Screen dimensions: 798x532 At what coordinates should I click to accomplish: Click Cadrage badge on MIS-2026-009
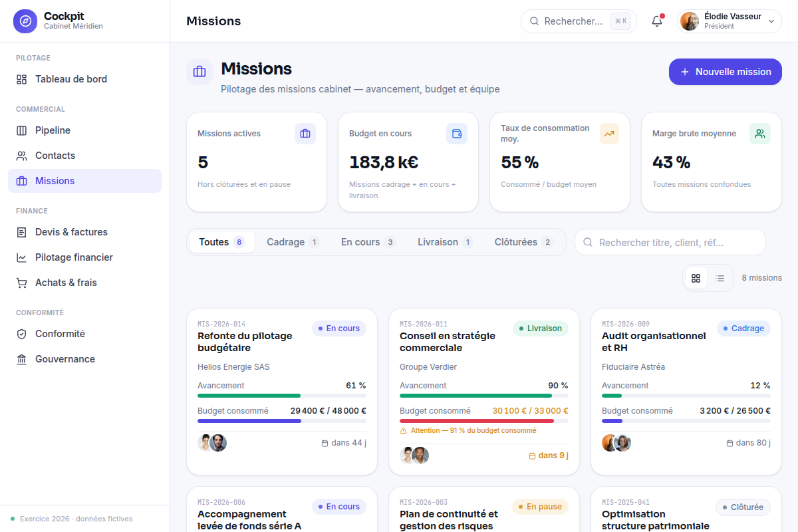tap(743, 329)
